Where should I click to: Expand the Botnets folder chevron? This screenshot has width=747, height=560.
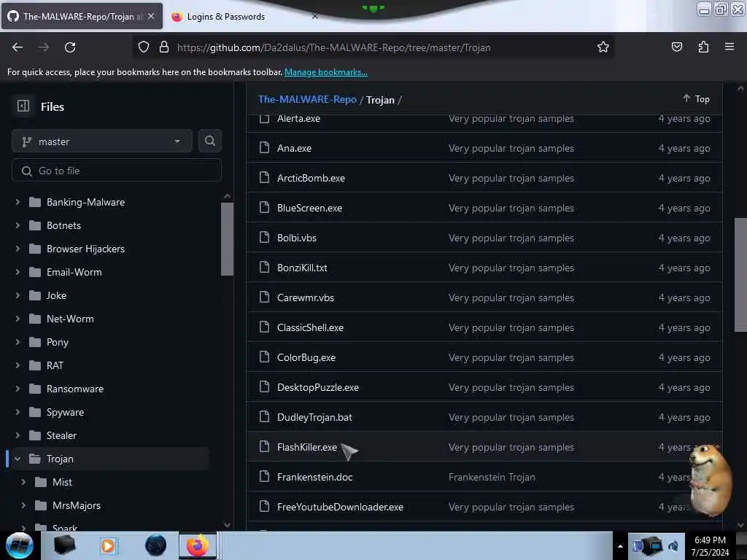pos(18,225)
